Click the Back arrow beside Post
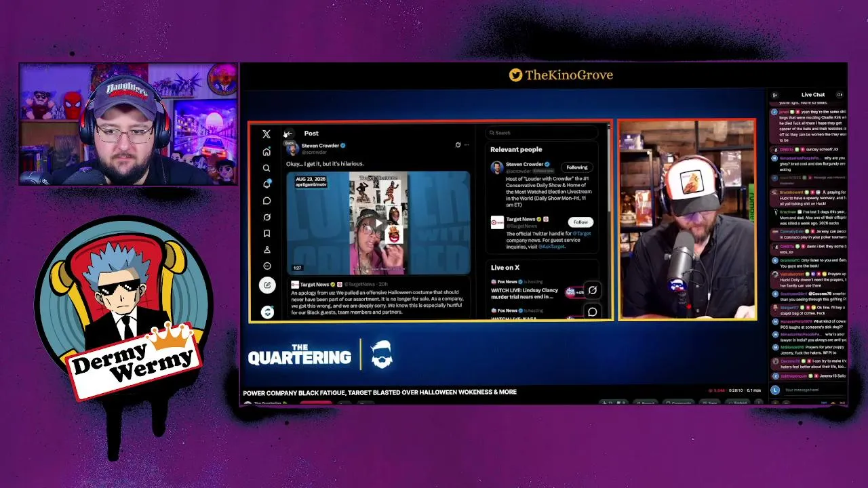 point(288,134)
